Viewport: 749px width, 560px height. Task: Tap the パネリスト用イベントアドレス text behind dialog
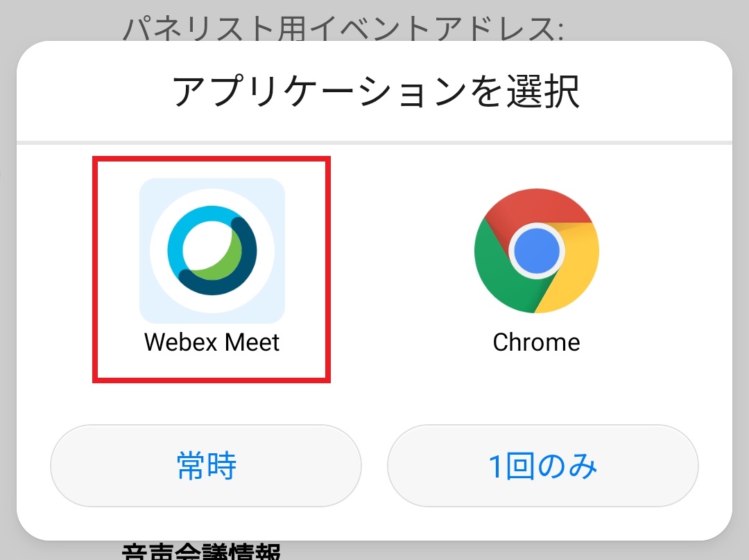click(343, 28)
